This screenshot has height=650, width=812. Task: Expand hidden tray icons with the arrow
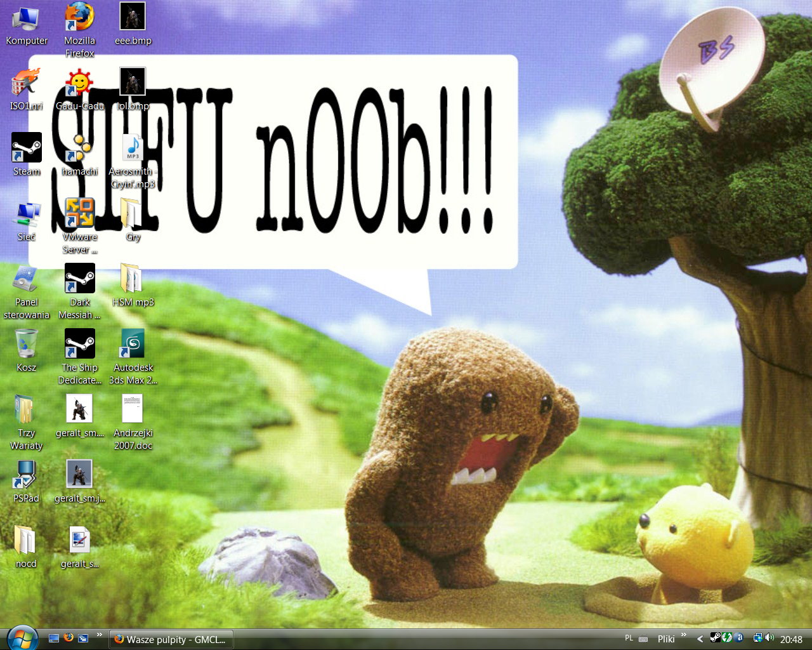coord(700,639)
